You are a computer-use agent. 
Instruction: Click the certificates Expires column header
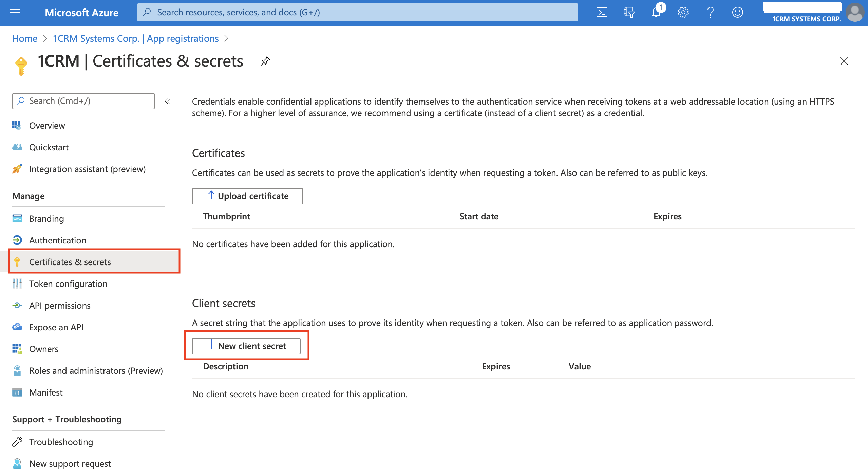667,216
